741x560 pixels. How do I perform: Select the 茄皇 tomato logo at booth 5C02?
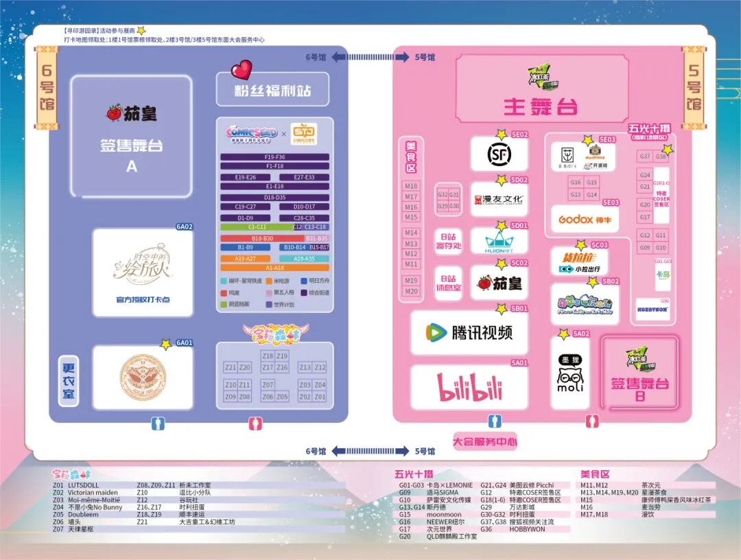499,283
